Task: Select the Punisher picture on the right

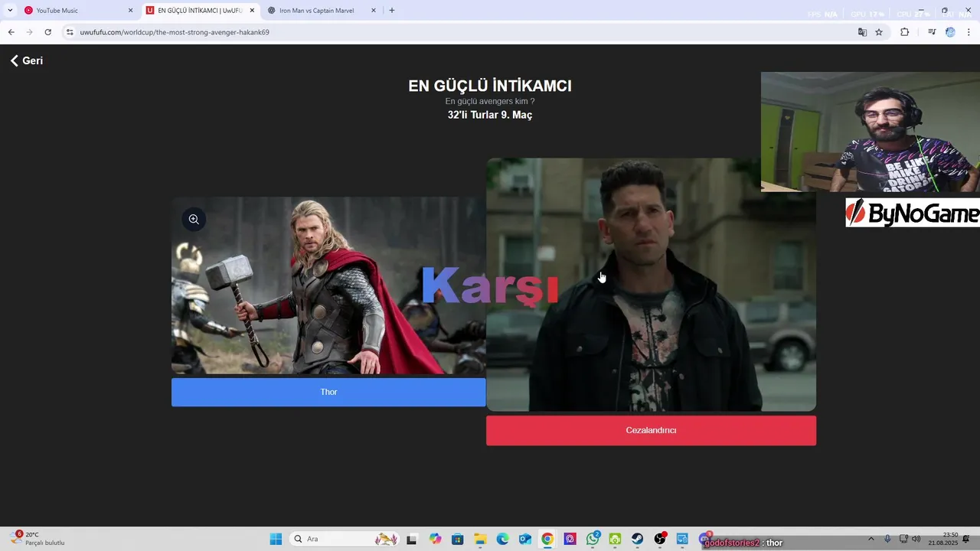Action: (651, 285)
